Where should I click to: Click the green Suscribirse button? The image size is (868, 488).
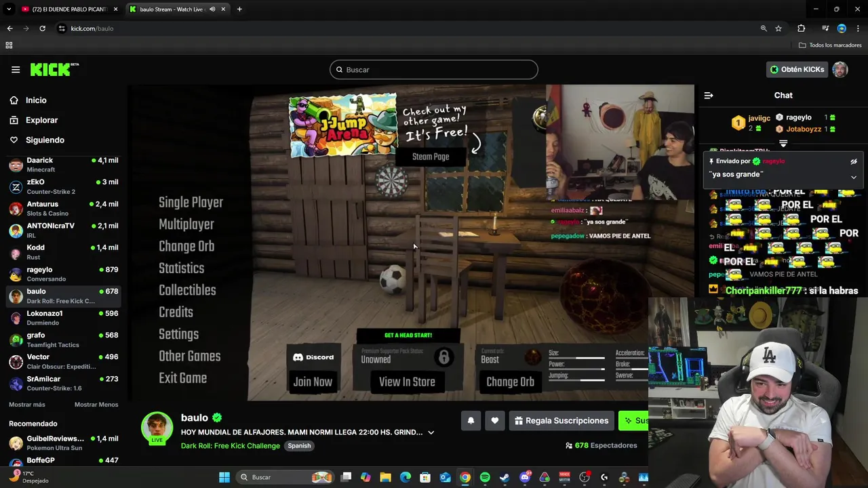(x=634, y=421)
